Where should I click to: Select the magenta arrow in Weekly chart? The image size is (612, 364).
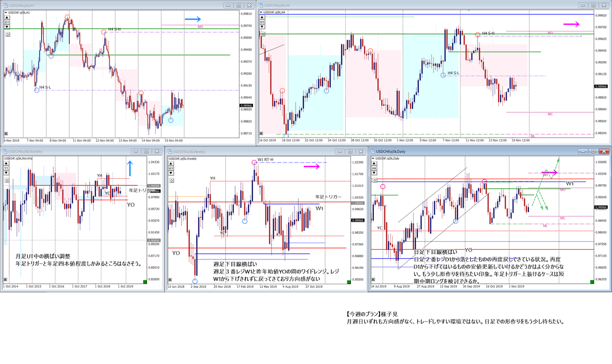pyautogui.click(x=311, y=167)
